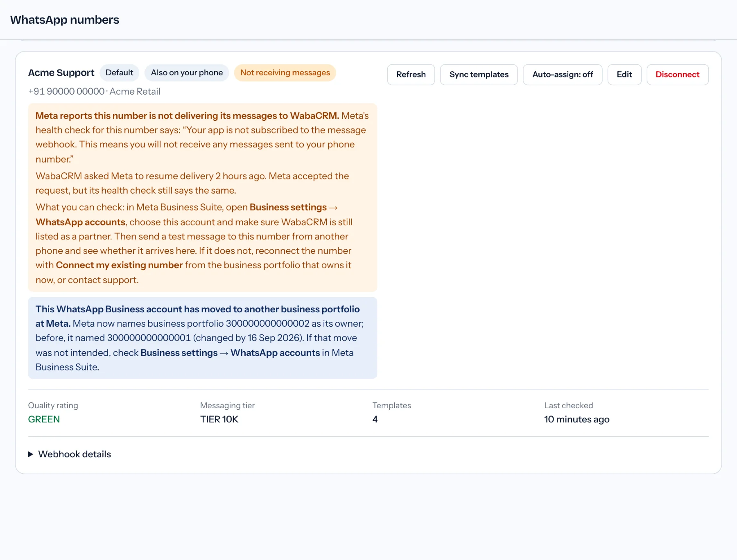Viewport: 737px width, 560px height.
Task: Click the Last checked label
Action: (x=568, y=405)
